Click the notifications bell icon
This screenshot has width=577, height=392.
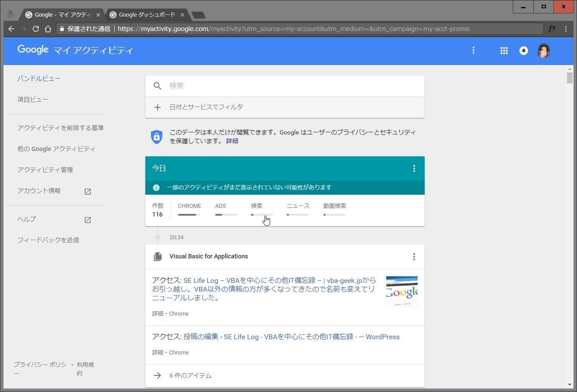pos(523,51)
